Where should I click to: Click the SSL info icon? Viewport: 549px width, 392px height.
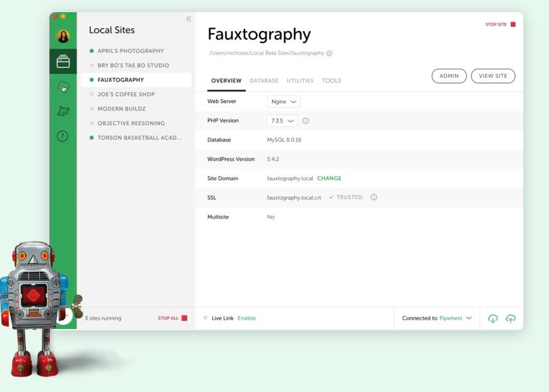[374, 197]
